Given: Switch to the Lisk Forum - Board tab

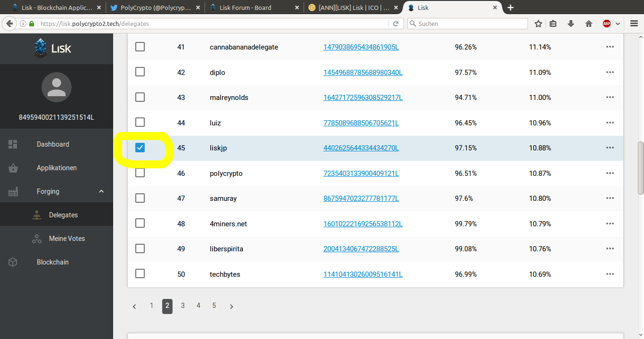Looking at the screenshot, I should click(x=254, y=8).
